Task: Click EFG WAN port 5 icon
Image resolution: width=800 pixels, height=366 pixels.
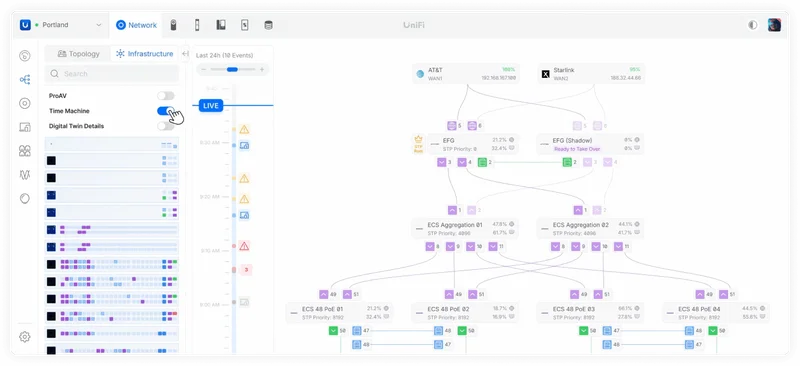Action: click(x=452, y=126)
